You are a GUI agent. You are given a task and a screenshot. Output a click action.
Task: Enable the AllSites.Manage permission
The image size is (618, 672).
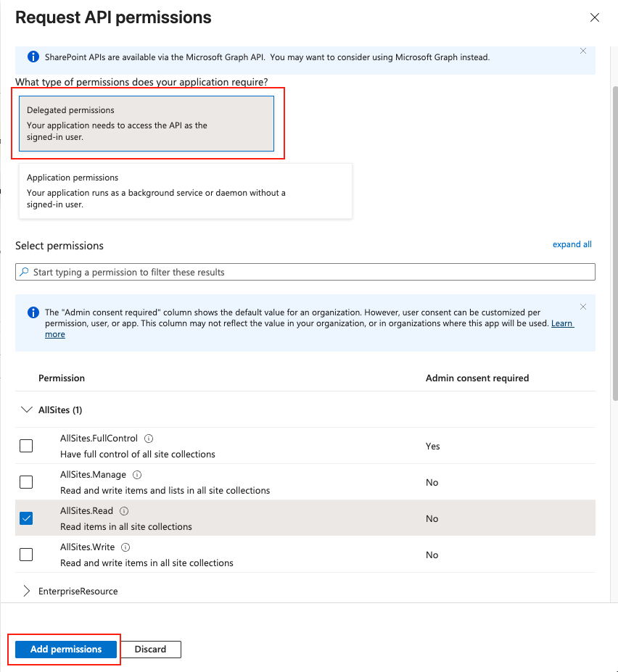[26, 481]
